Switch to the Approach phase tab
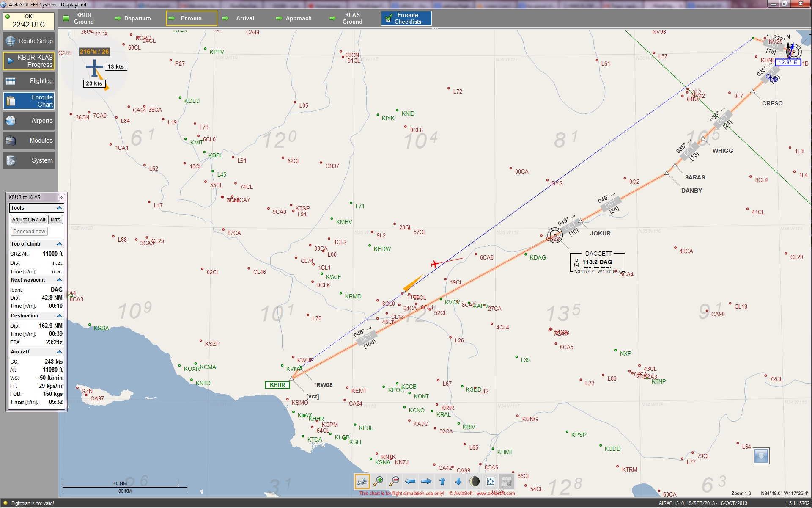Viewport: 812px width, 508px height. pos(298,18)
